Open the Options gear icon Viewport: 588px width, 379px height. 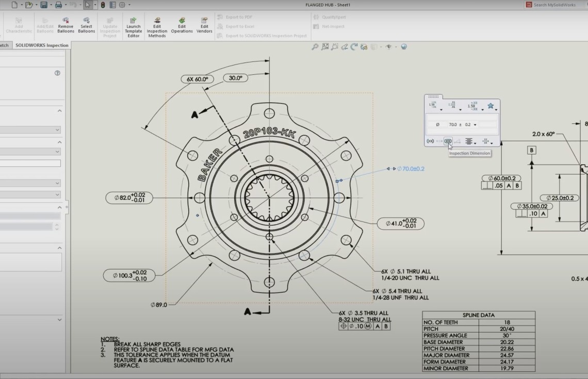click(x=122, y=5)
